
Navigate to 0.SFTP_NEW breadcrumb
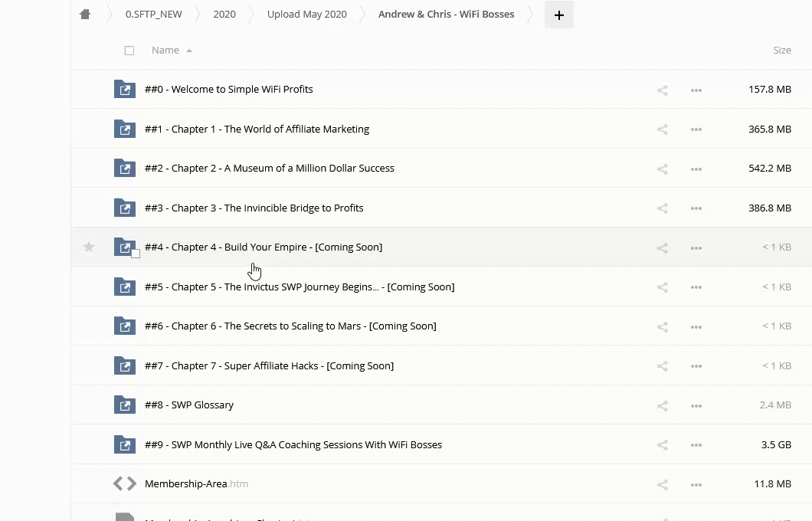[x=153, y=15]
